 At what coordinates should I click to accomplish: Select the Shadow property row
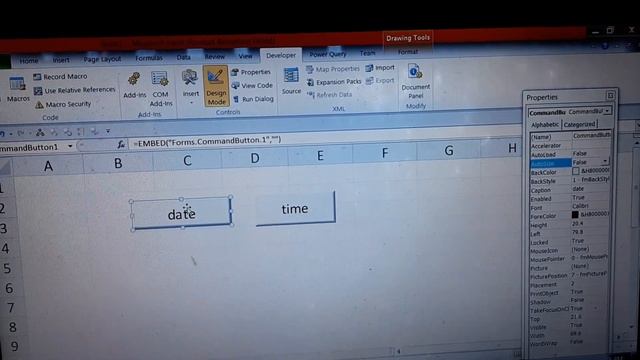point(570,301)
